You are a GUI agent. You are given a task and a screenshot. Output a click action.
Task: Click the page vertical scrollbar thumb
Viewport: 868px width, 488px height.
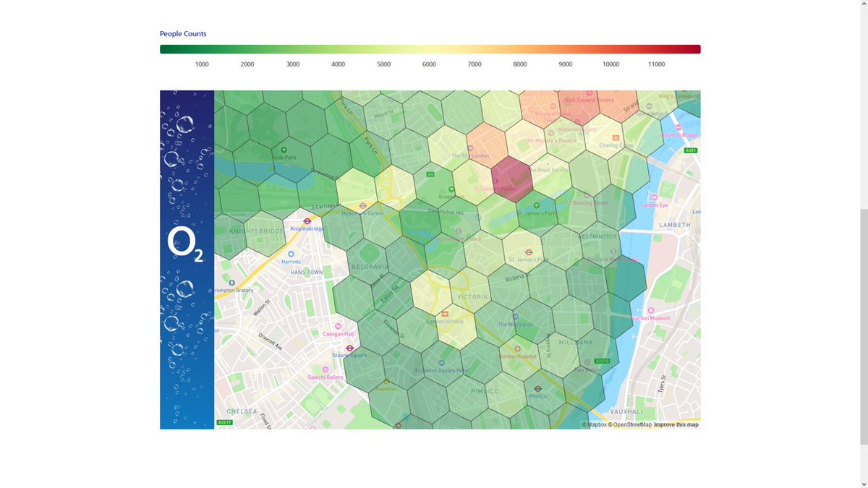[x=864, y=326]
